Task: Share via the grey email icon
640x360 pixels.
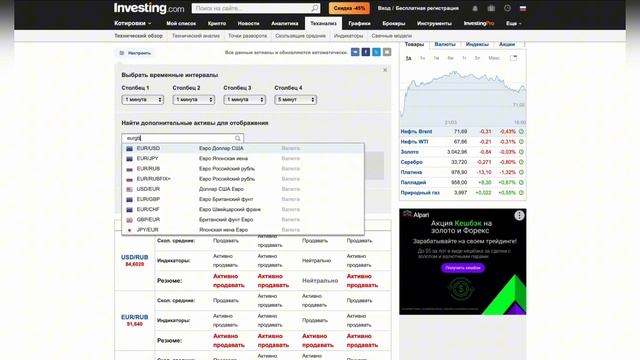Action: (387, 52)
